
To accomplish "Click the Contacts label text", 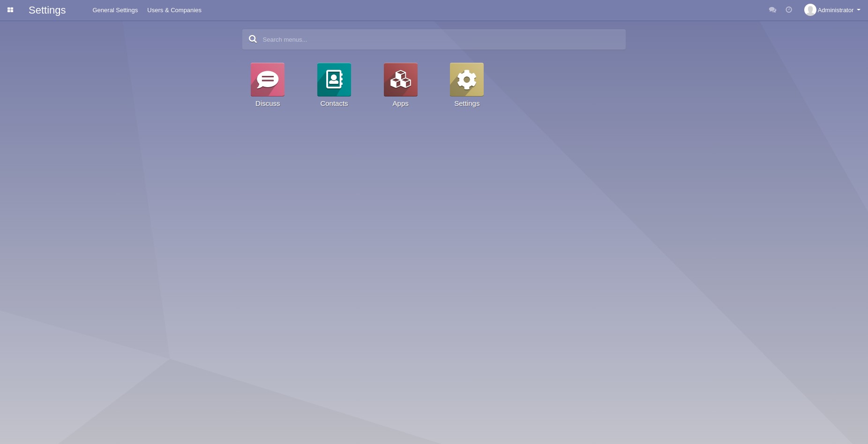I will (334, 104).
